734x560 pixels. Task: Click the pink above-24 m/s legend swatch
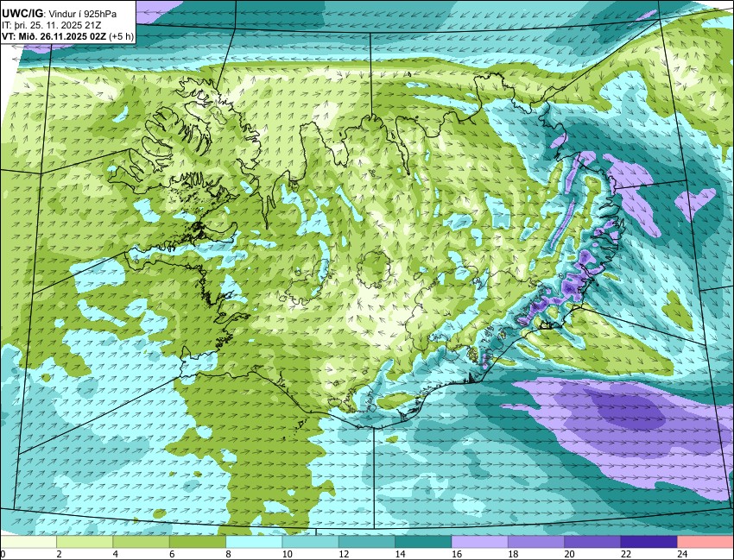pyautogui.click(x=706, y=542)
